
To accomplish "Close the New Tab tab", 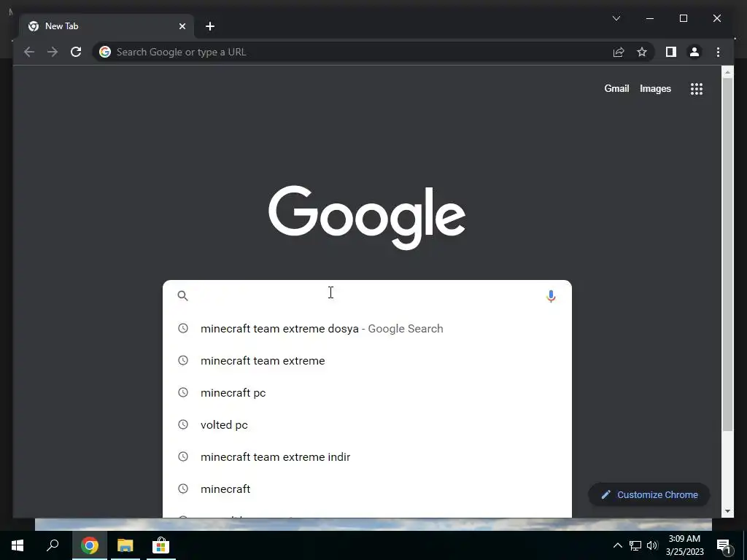I will point(182,26).
